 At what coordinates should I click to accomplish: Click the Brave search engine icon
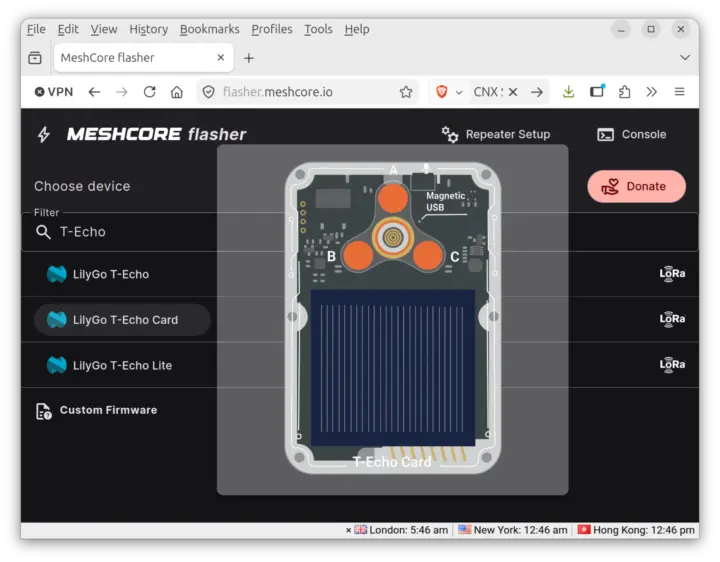(x=441, y=92)
